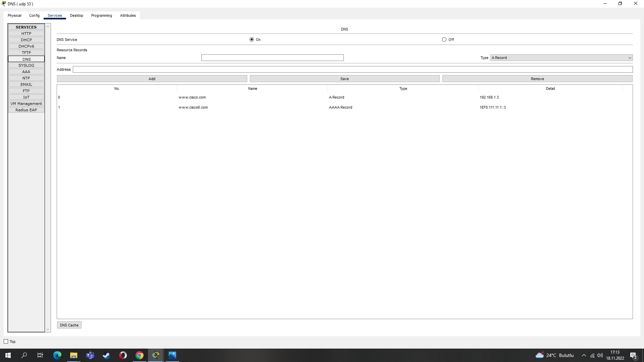Open Google Chrome from the taskbar
Screen dimensions: 644x362
(x=140, y=355)
